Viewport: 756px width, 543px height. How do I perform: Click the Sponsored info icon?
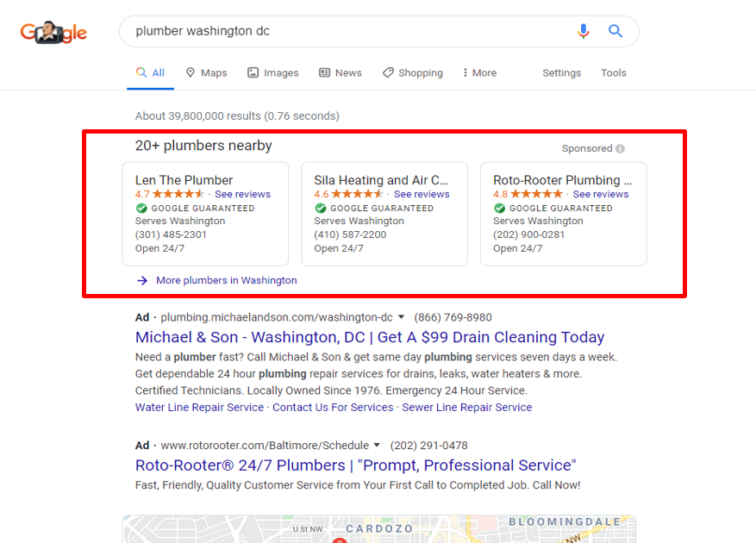coord(621,148)
